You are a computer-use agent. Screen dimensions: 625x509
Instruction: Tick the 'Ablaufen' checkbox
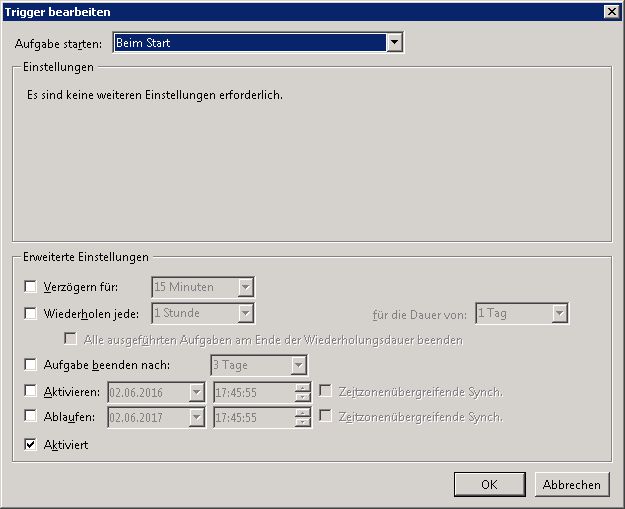(30, 417)
